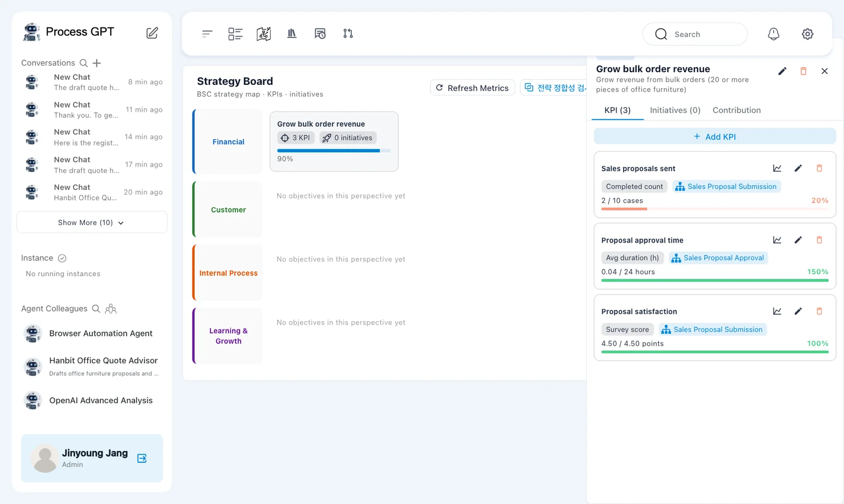Open the Grow bulk order revenue card
This screenshot has width=844, height=504.
tap(334, 141)
